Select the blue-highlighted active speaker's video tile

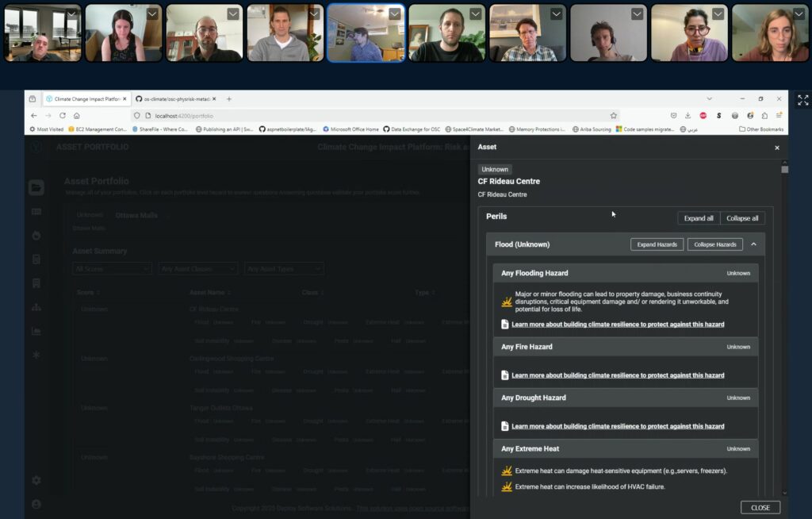click(366, 33)
